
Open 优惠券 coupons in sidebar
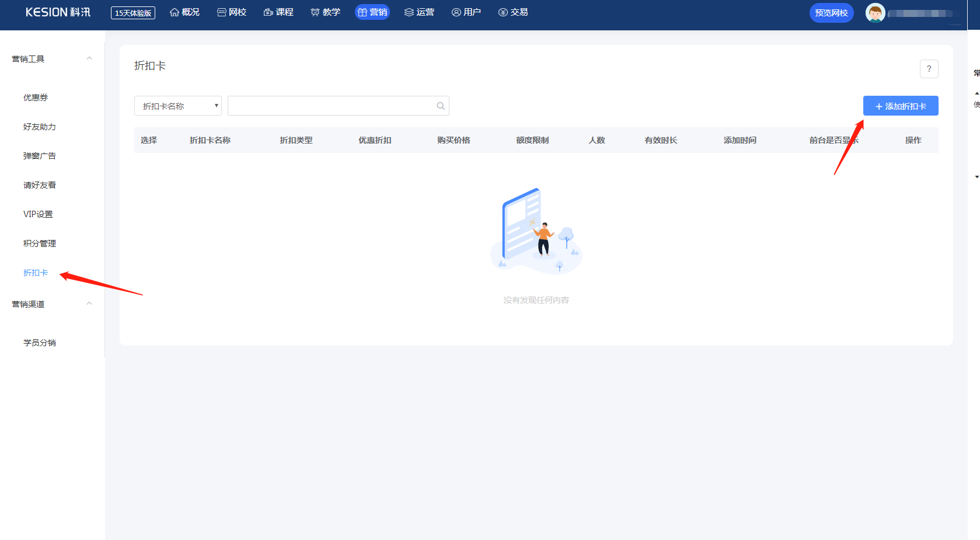(x=36, y=97)
